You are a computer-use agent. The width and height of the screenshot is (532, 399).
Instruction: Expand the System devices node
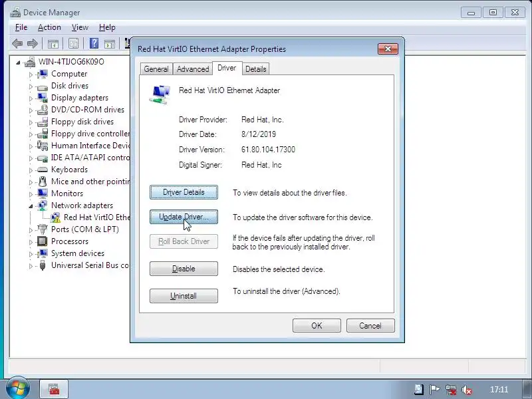tap(31, 254)
